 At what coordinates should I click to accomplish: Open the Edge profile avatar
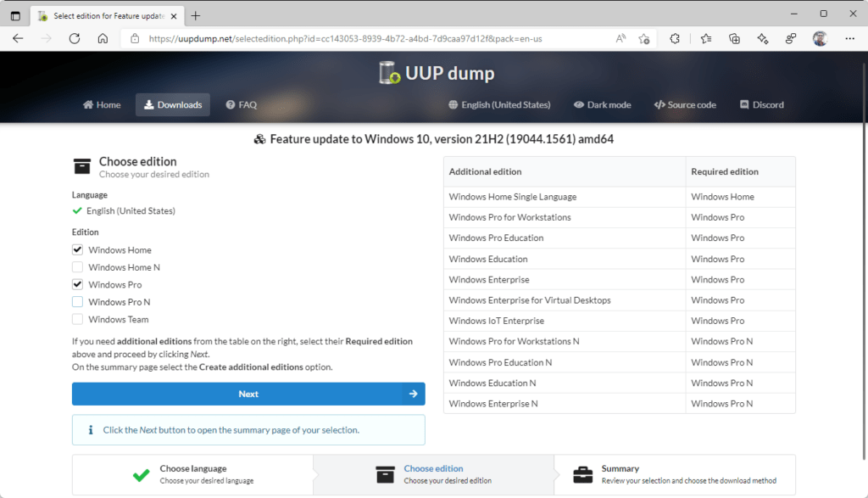(820, 38)
